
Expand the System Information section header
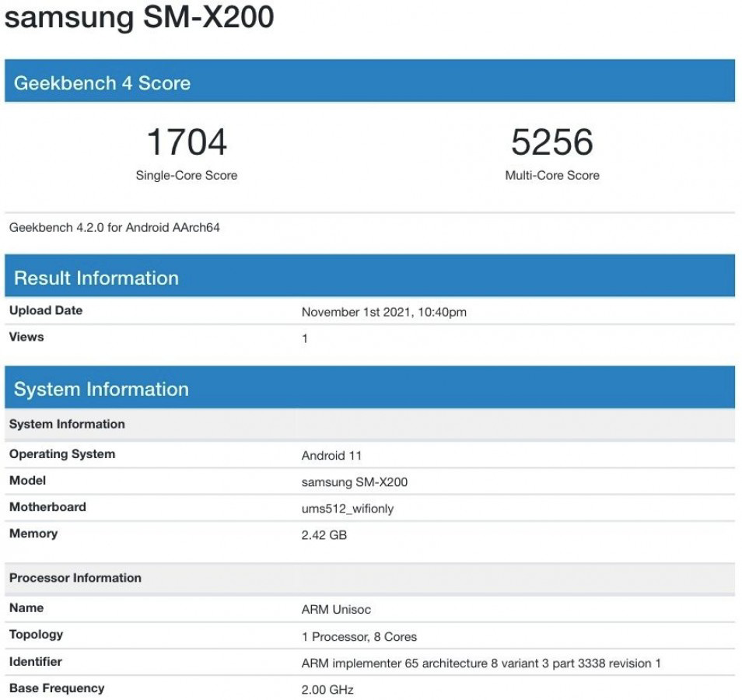(x=101, y=389)
